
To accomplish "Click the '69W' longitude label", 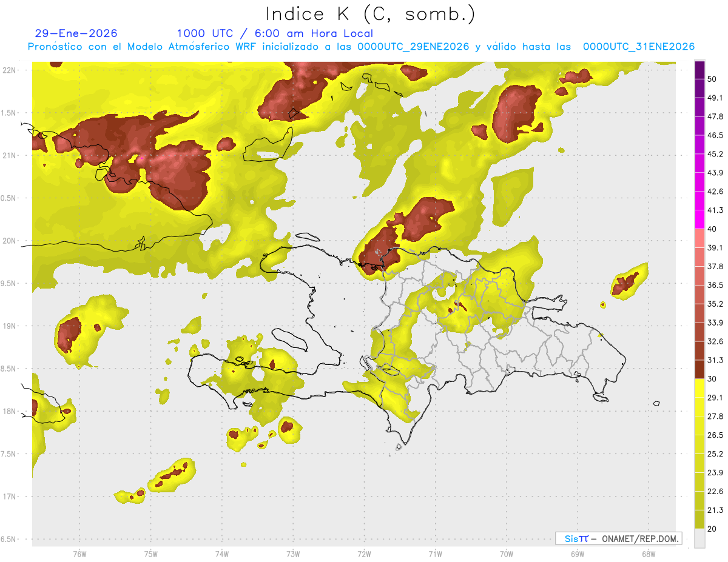I will [x=577, y=554].
